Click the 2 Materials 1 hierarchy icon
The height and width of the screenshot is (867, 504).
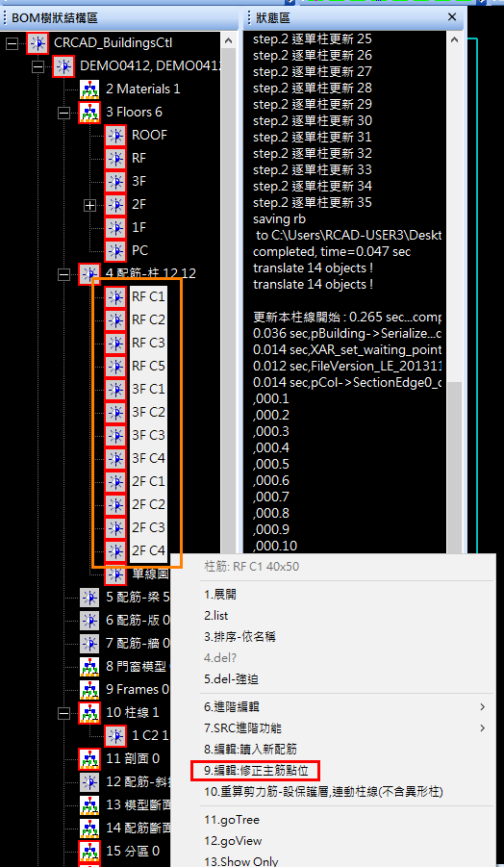coord(89,89)
